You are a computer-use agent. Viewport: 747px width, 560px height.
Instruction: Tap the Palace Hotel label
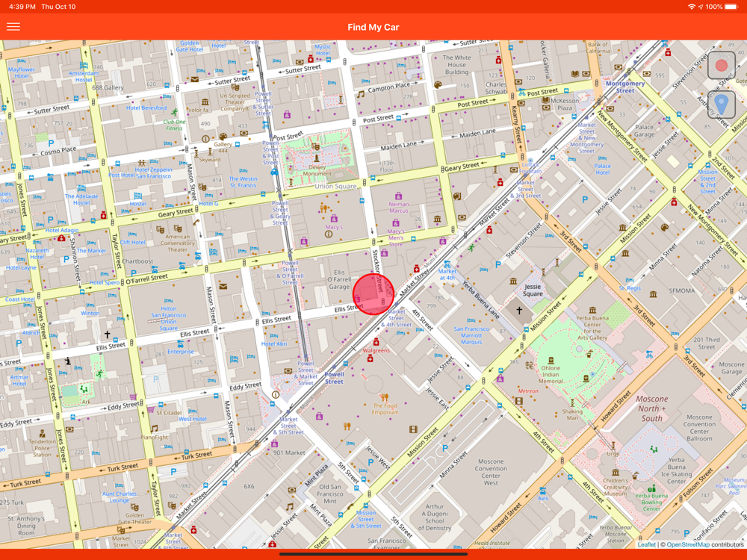pyautogui.click(x=603, y=169)
